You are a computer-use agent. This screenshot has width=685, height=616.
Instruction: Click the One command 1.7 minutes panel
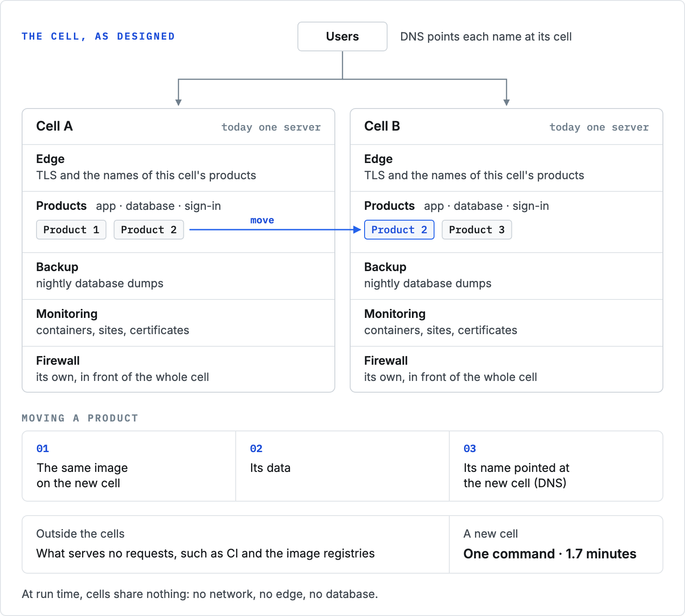[556, 544]
